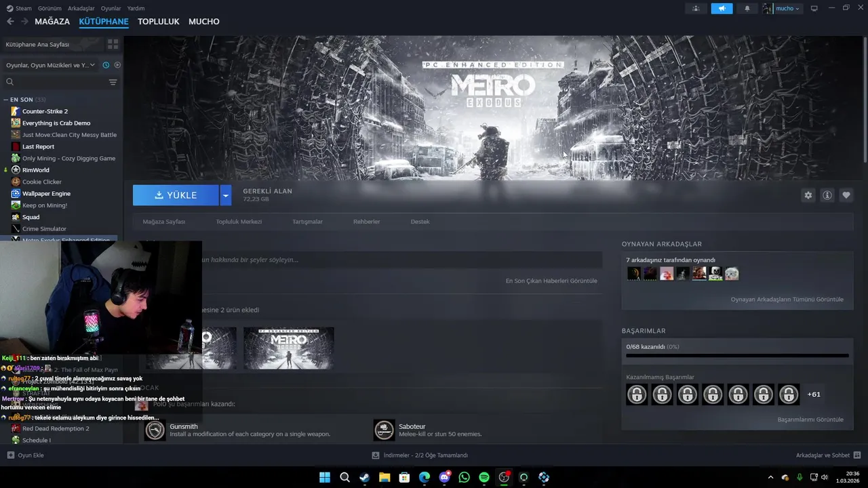The width and height of the screenshot is (868, 488).
Task: Toggle the library grid view icon
Action: tap(113, 44)
